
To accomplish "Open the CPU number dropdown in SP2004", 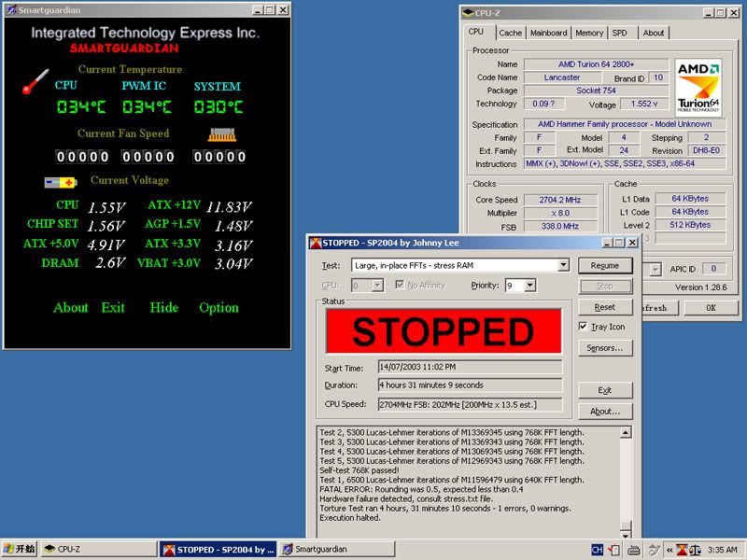I will (377, 286).
